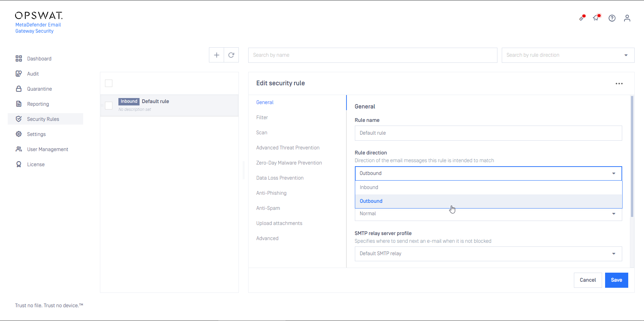
Task: Click the key icon in the header
Action: [582, 18]
